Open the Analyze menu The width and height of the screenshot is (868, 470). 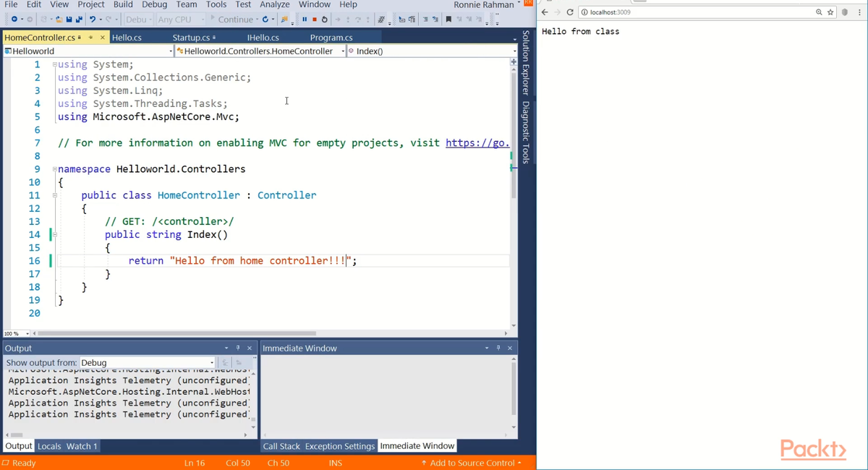(275, 4)
